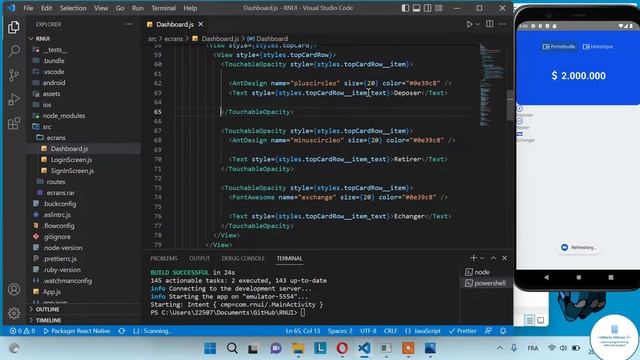Run the code with the play icon

pos(469,24)
